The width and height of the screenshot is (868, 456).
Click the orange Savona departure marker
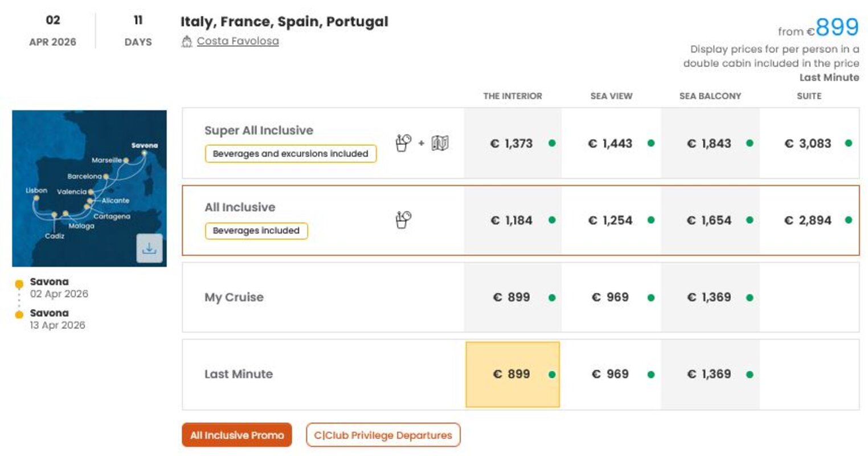pyautogui.click(x=19, y=284)
